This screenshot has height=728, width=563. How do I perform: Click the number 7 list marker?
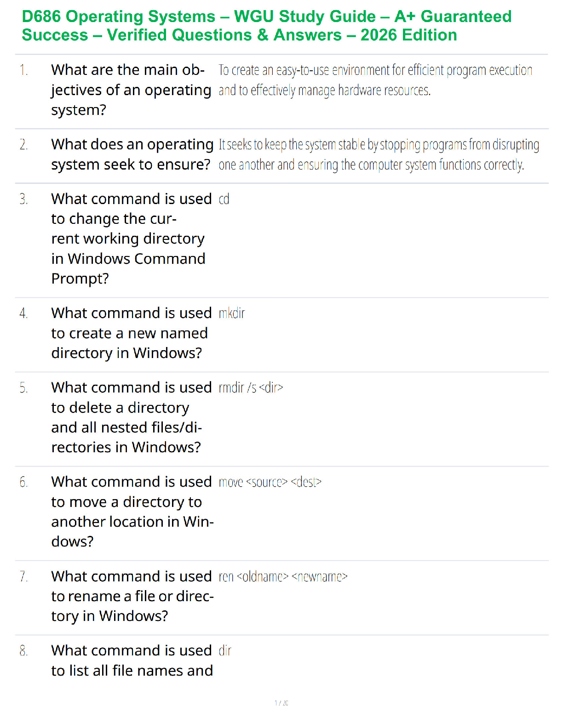(23, 576)
